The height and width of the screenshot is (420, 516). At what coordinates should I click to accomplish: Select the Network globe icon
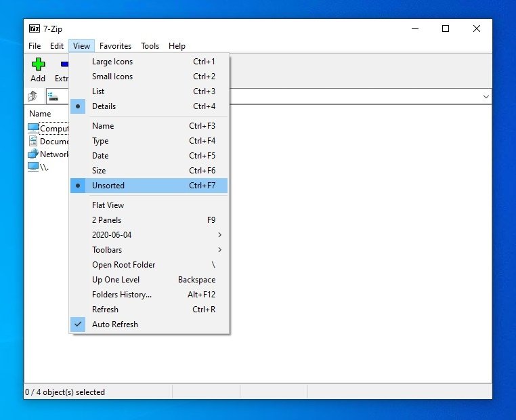click(x=33, y=154)
